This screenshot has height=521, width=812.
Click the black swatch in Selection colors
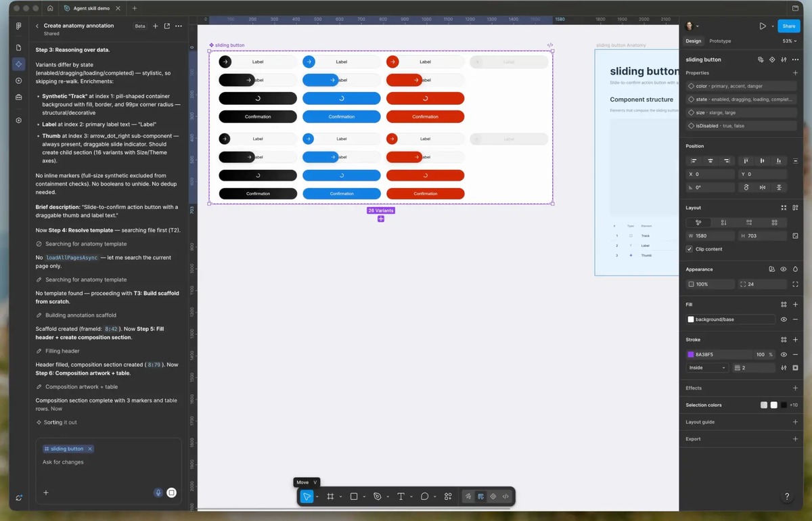(x=784, y=405)
